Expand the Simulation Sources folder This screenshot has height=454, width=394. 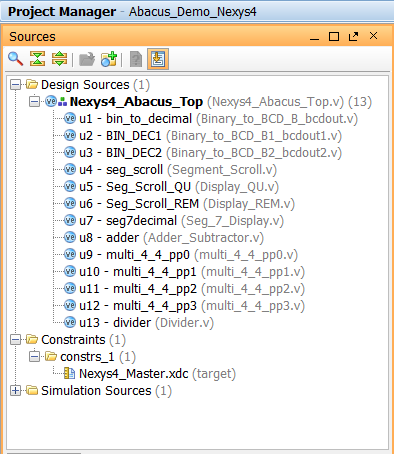coord(15,391)
